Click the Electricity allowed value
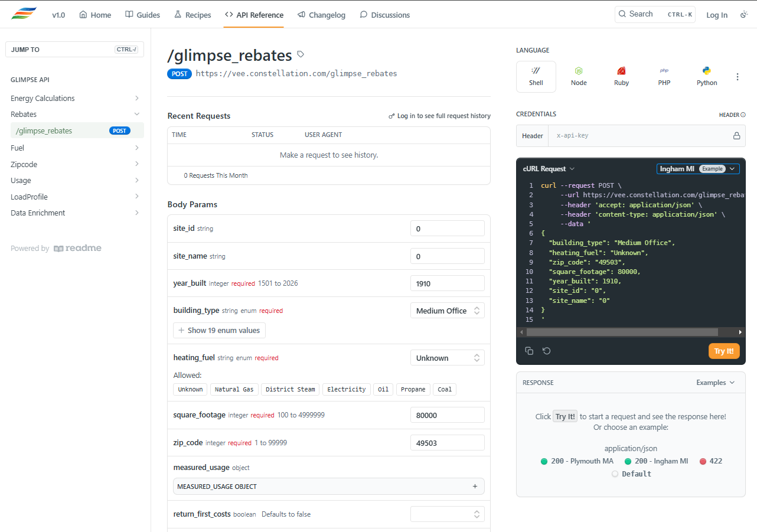 click(347, 389)
